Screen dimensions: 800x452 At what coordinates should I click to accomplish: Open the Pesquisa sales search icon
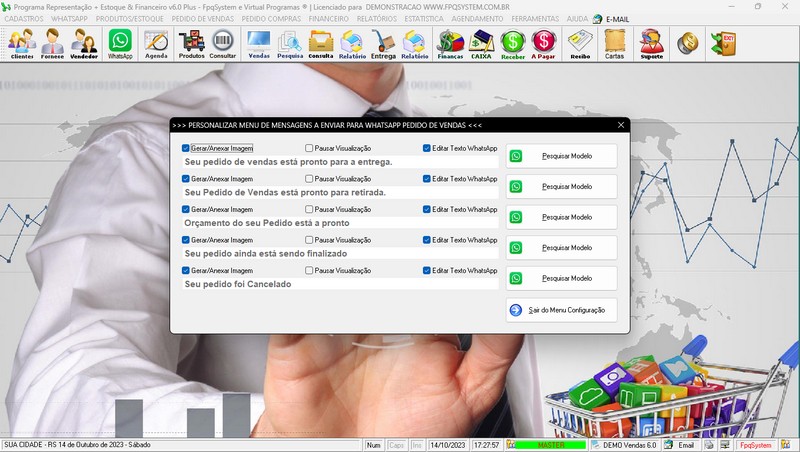(x=290, y=44)
